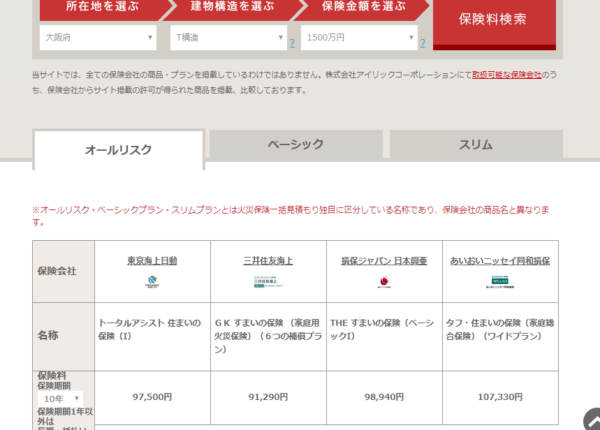600x430 pixels.
Task: Open the T構造 building structure dropdown
Action: (x=228, y=37)
